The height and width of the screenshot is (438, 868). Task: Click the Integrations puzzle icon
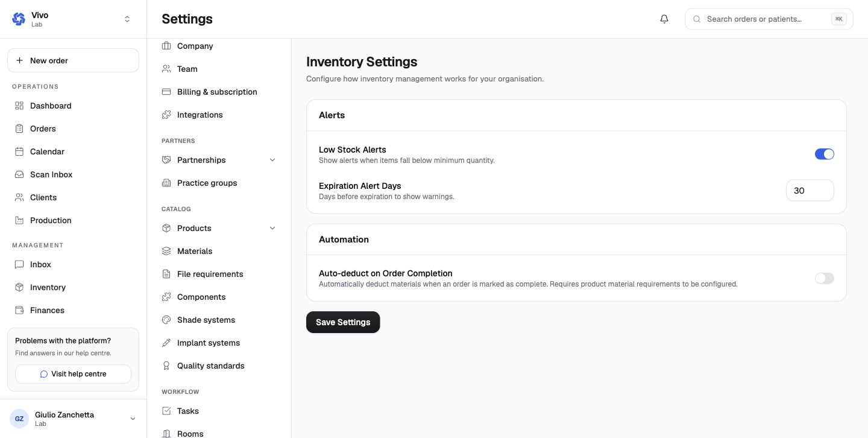click(166, 115)
